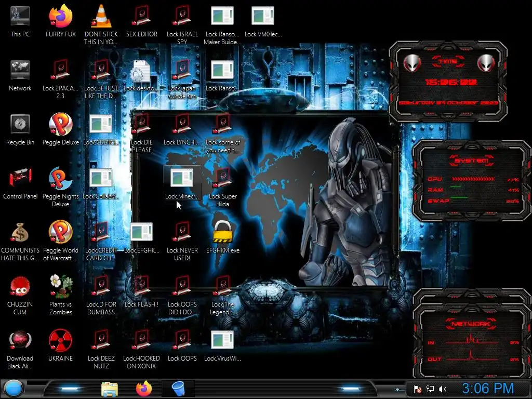Click the CPU usage bar in SYSTEM widget
Viewport: 532px width, 399px height.
point(473,179)
